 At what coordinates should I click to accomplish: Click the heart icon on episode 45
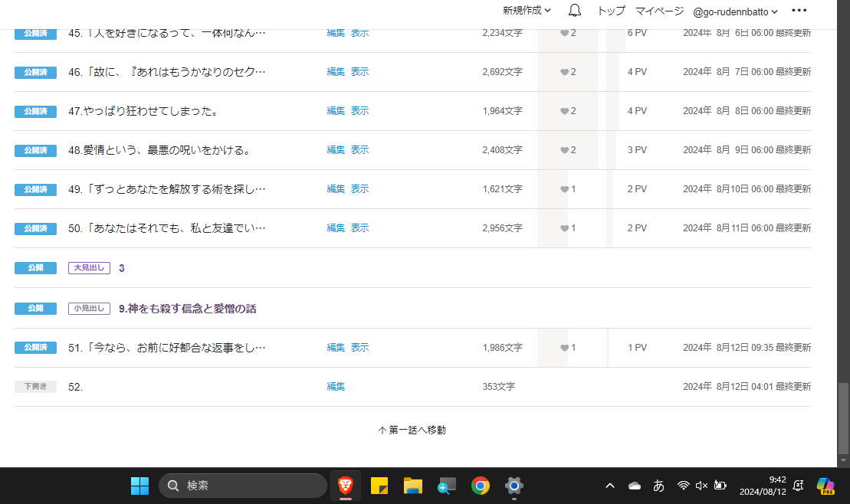[565, 33]
